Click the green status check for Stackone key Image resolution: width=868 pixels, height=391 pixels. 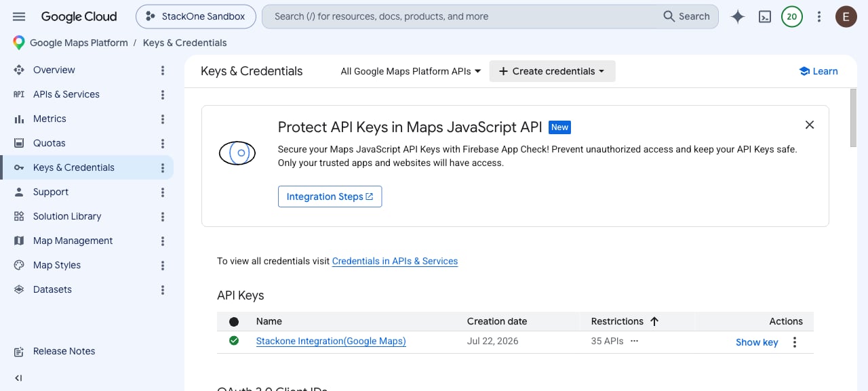coord(234,341)
